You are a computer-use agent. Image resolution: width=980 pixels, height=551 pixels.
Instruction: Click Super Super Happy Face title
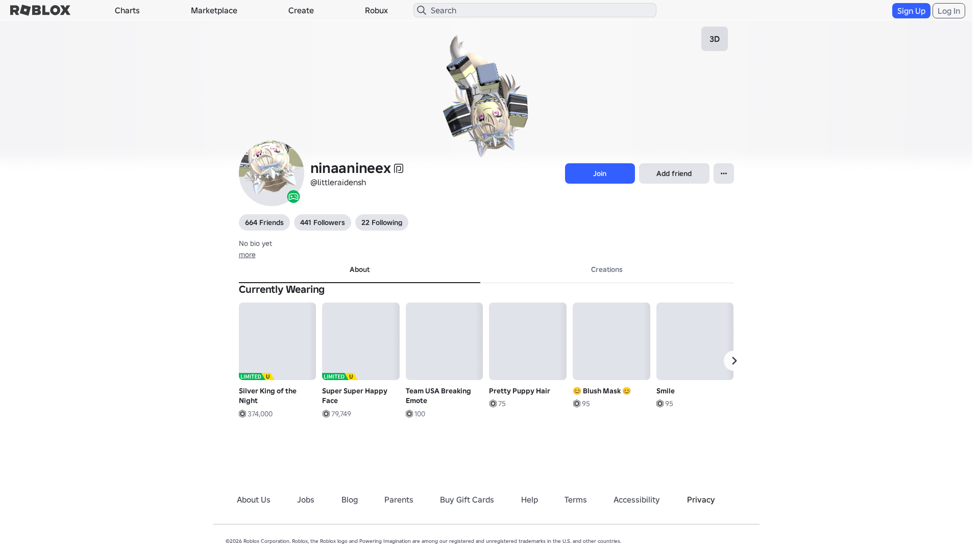tap(355, 396)
